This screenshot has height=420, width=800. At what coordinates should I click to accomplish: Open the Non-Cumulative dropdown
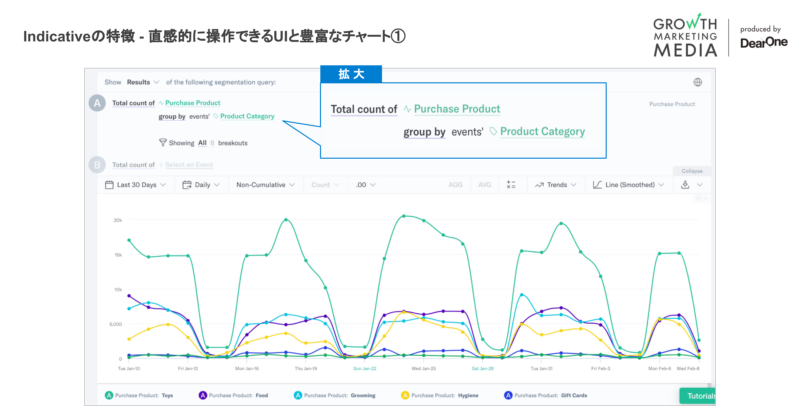265,185
